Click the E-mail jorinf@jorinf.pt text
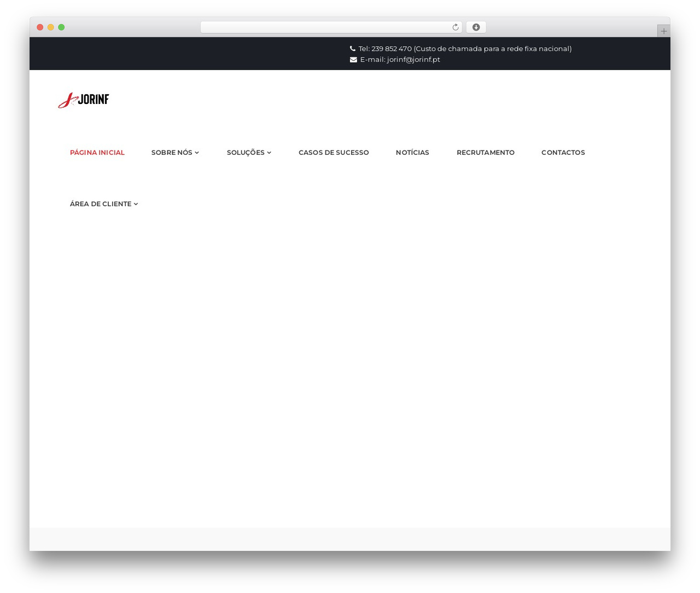The width and height of the screenshot is (700, 593). click(x=400, y=60)
